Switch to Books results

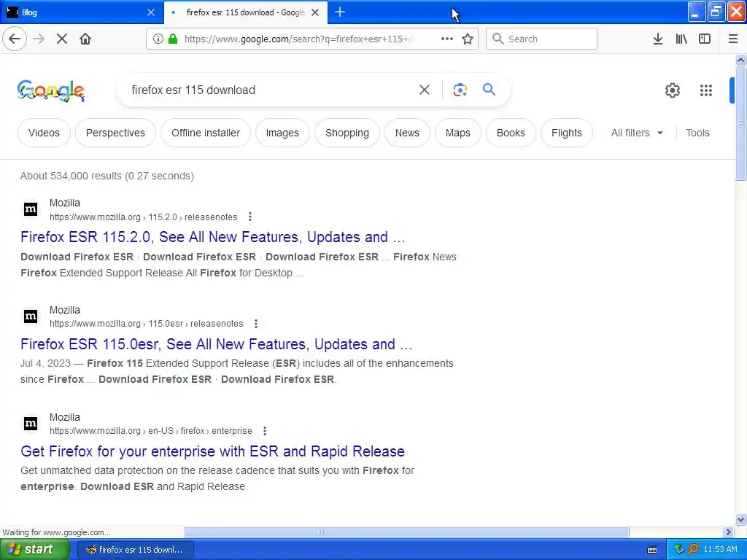[511, 133]
